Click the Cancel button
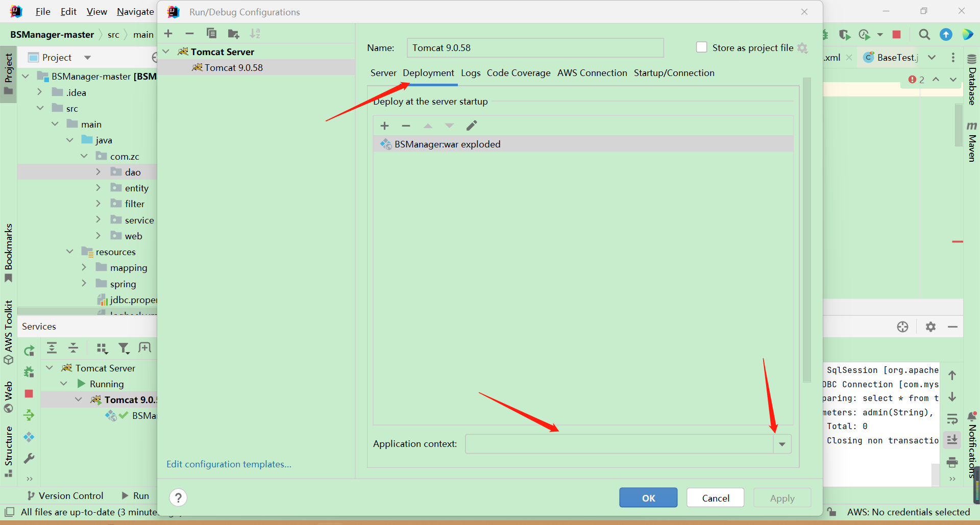The height and width of the screenshot is (525, 980). click(x=716, y=497)
